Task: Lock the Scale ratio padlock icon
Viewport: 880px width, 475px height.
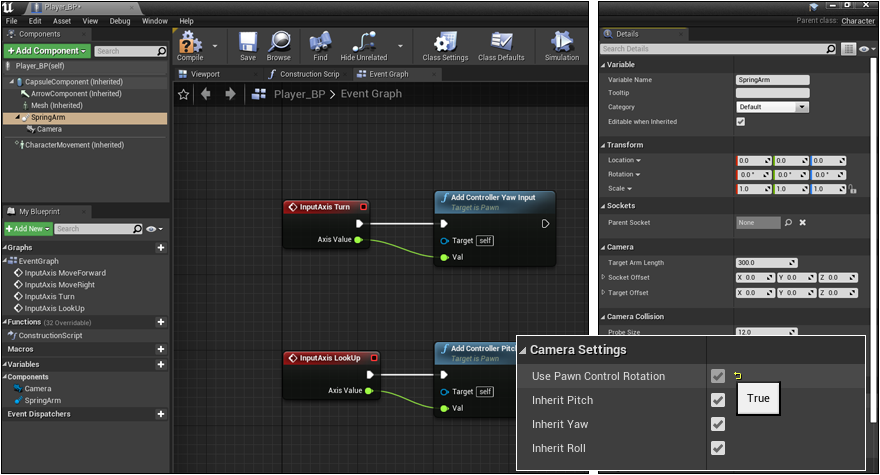Action: click(852, 189)
